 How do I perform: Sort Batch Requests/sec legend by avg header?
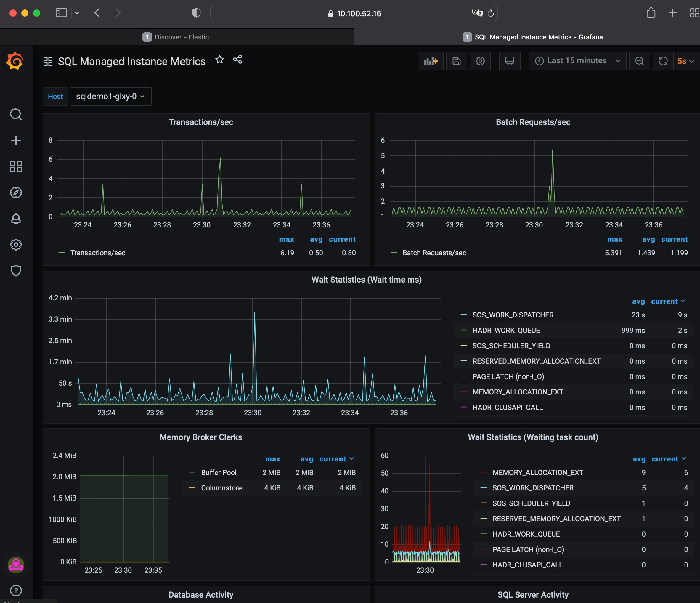[648, 239]
